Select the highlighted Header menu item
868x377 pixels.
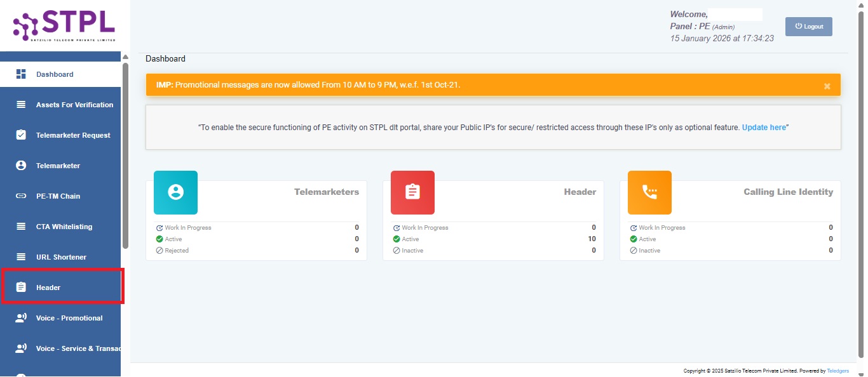point(48,287)
